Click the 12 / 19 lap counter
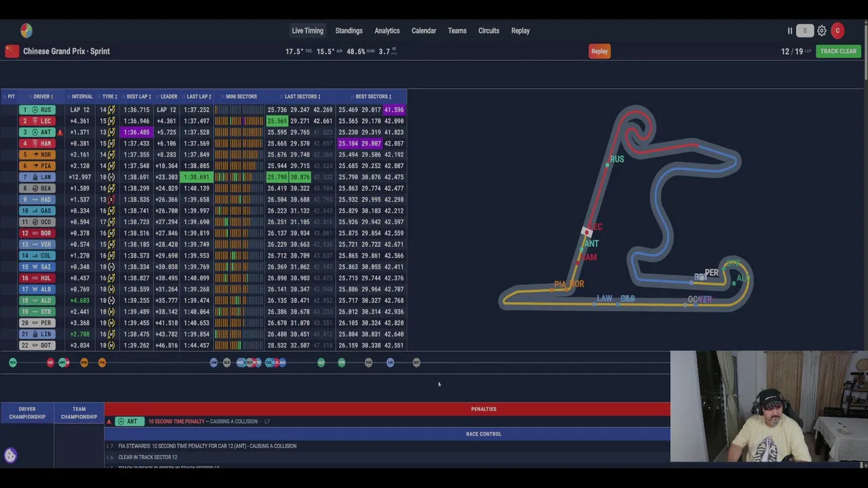 click(792, 52)
